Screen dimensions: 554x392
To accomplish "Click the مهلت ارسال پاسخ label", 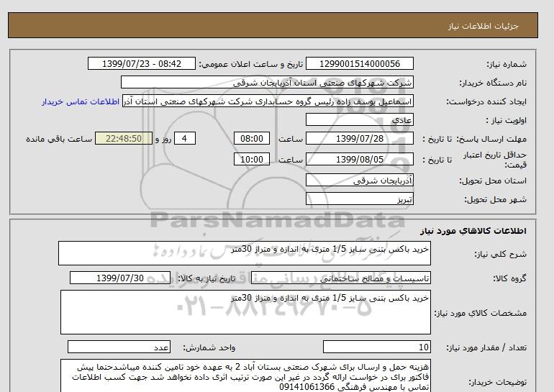I will tap(493, 139).
